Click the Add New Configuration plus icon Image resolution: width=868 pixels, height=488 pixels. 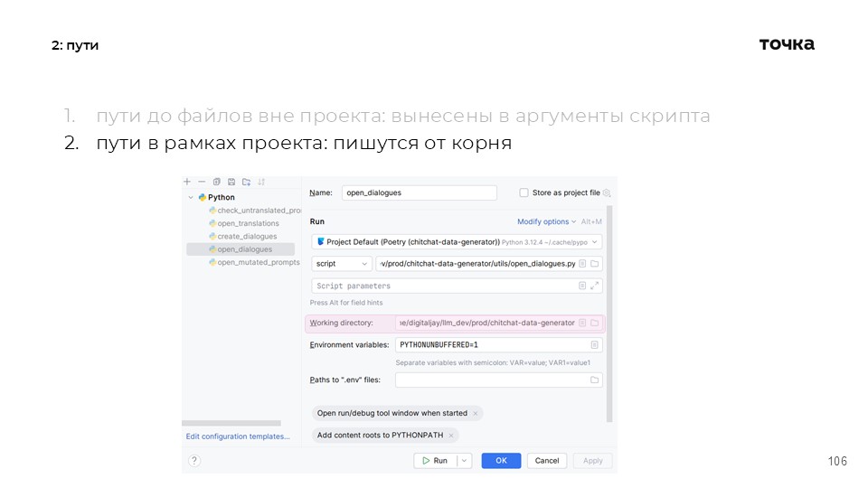[x=187, y=182]
